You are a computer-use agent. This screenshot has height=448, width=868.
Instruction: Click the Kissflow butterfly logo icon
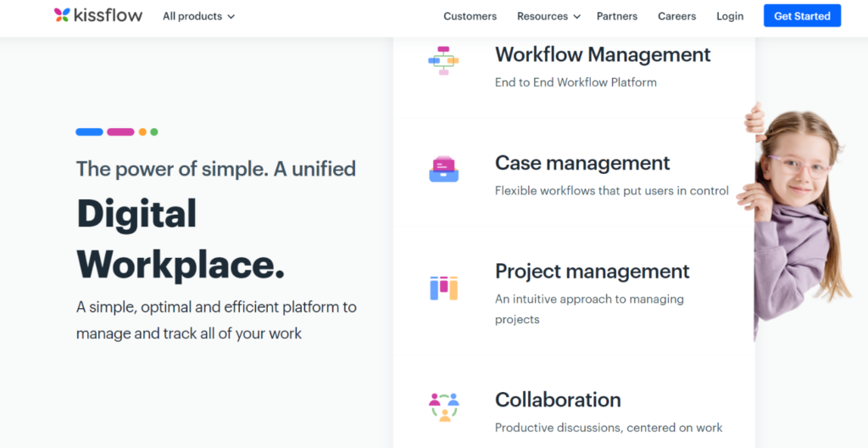[x=62, y=15]
